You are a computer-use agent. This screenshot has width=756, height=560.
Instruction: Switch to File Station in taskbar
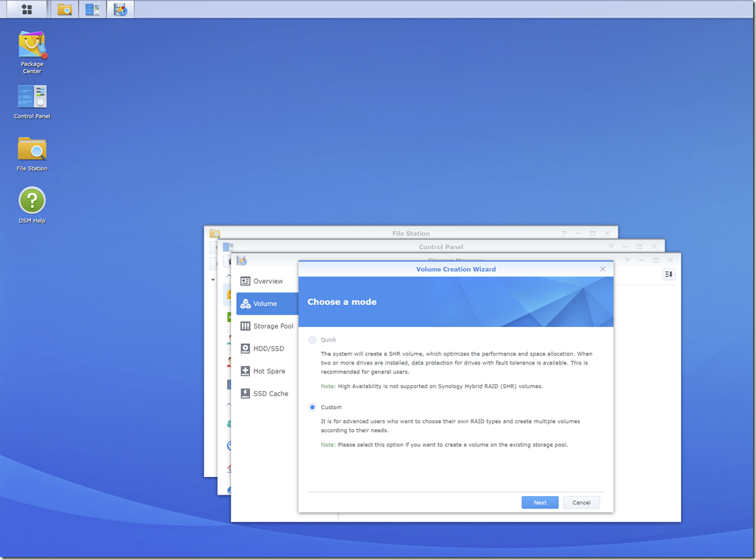click(x=65, y=9)
